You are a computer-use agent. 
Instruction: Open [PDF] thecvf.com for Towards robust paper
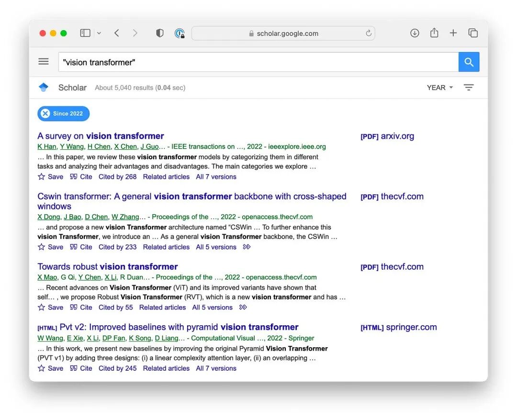coord(392,267)
